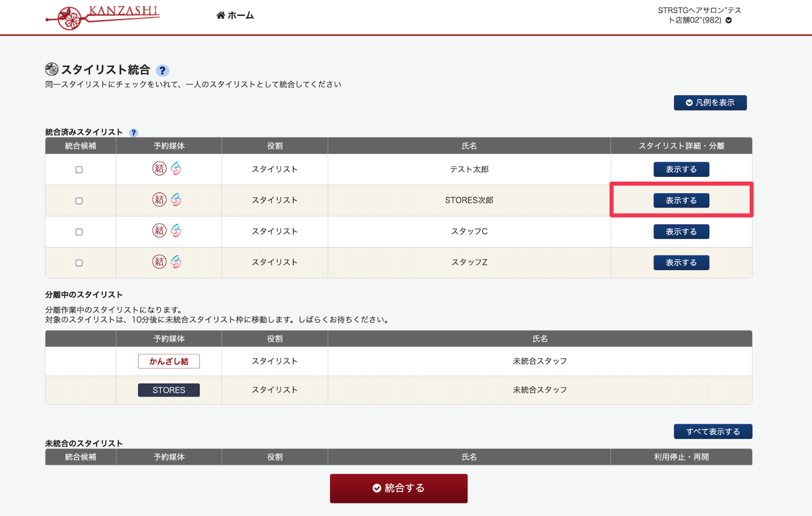Viewport: 812px width, 516px height.
Task: Click red 結 icon in スタッフZ row
Action: click(x=159, y=261)
